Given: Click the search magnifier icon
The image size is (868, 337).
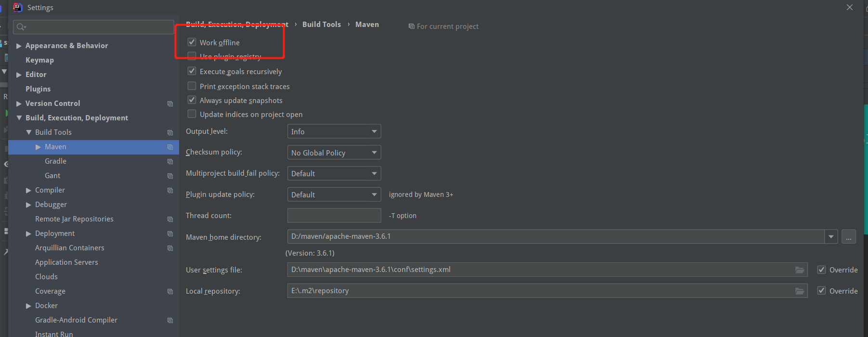Looking at the screenshot, I should [21, 27].
